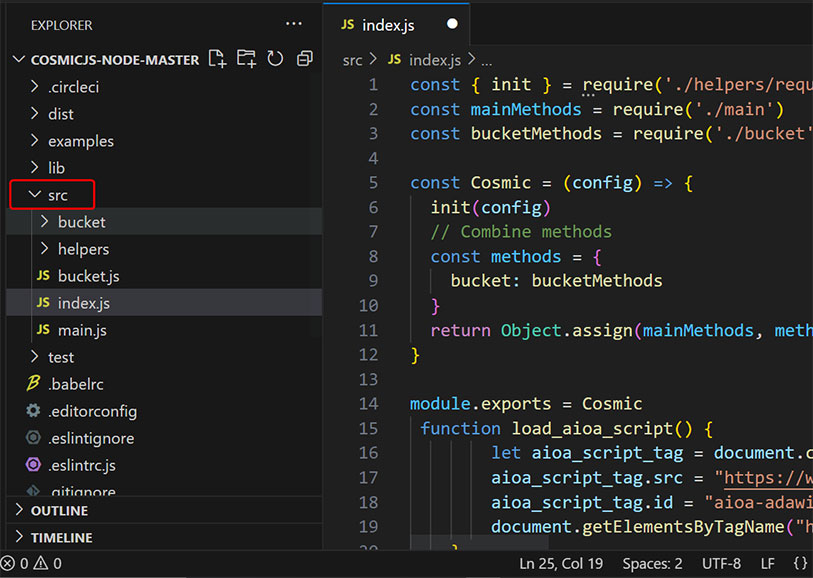Viewport: 813px width, 578px height.
Task: Click Spaces: 2 indentation setting
Action: coord(652,563)
